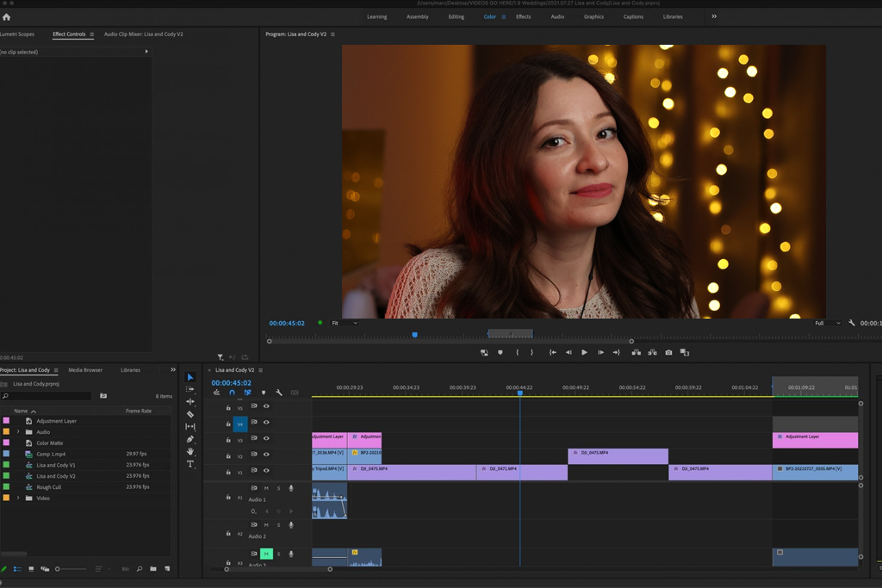The image size is (882, 588).
Task: Open the Effect Controls panel menu
Action: coord(91,34)
